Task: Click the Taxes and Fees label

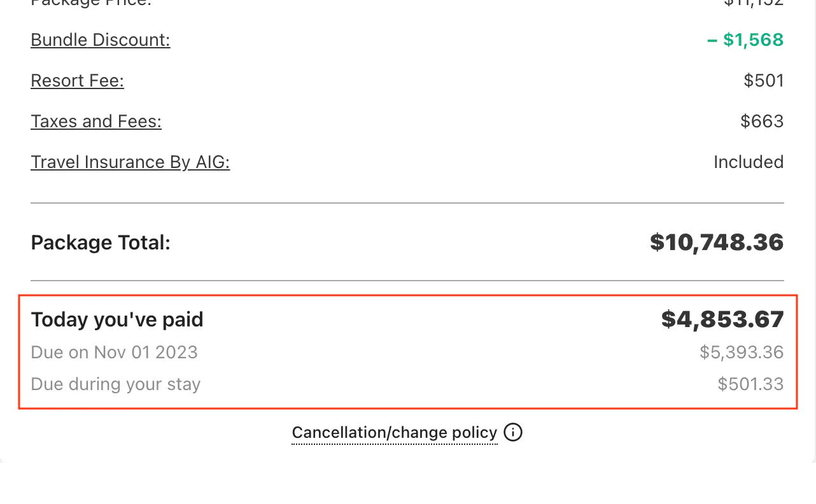Action: coord(96,121)
